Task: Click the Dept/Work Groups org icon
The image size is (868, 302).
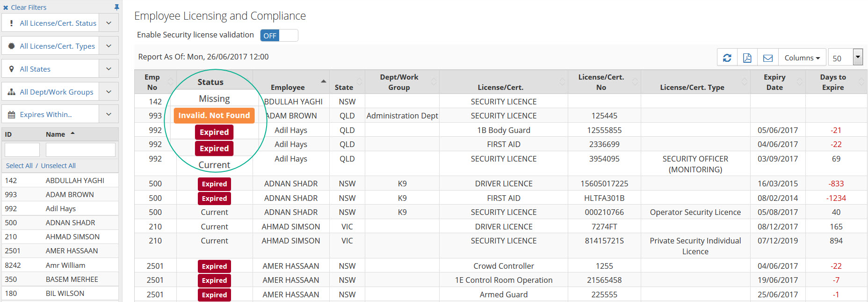Action: tap(11, 92)
